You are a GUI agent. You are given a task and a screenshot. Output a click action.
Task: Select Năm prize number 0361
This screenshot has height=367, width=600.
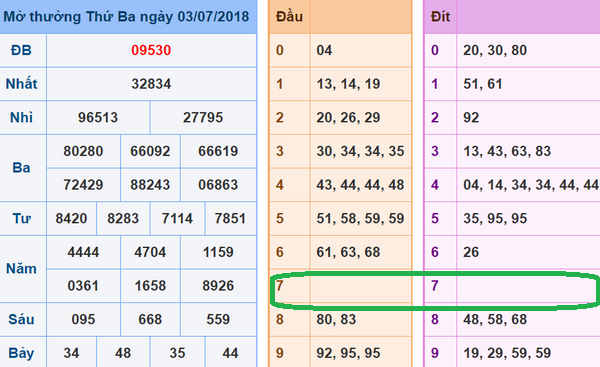(83, 286)
